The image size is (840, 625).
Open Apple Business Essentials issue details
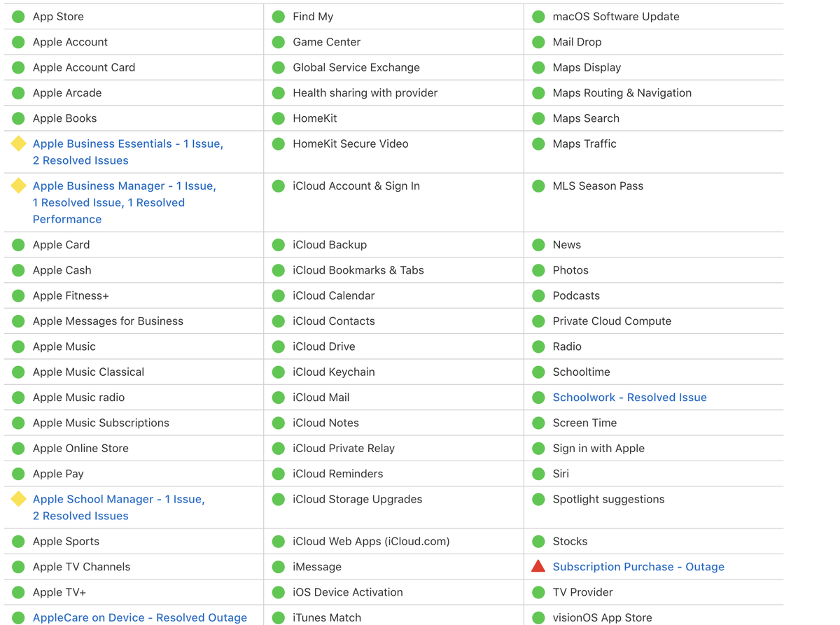point(127,144)
